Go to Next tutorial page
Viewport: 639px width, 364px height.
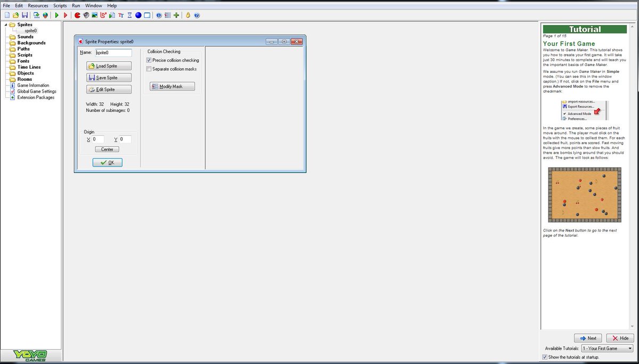588,338
